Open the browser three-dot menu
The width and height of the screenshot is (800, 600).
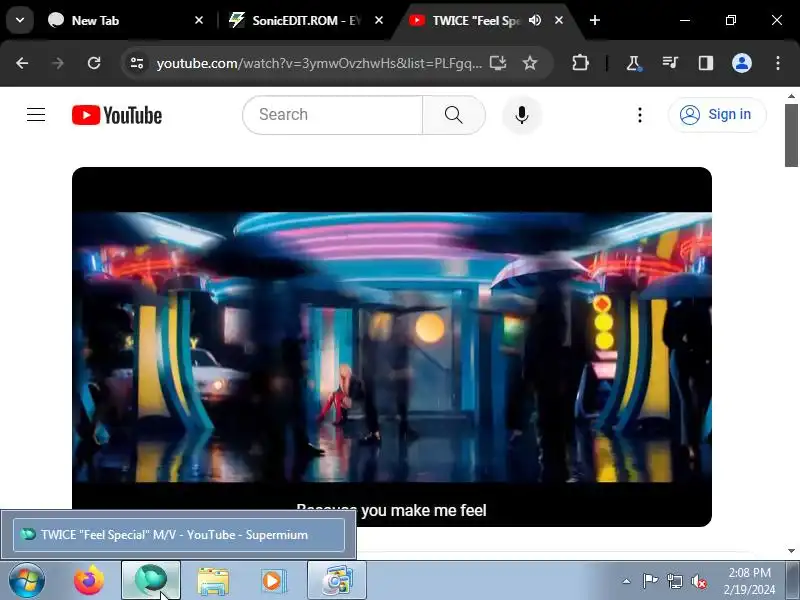[x=778, y=63]
